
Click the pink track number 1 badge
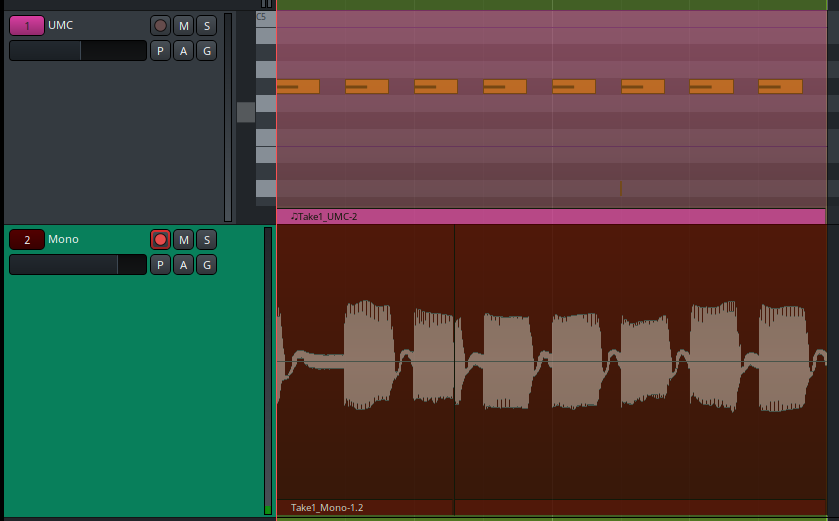pyautogui.click(x=27, y=26)
